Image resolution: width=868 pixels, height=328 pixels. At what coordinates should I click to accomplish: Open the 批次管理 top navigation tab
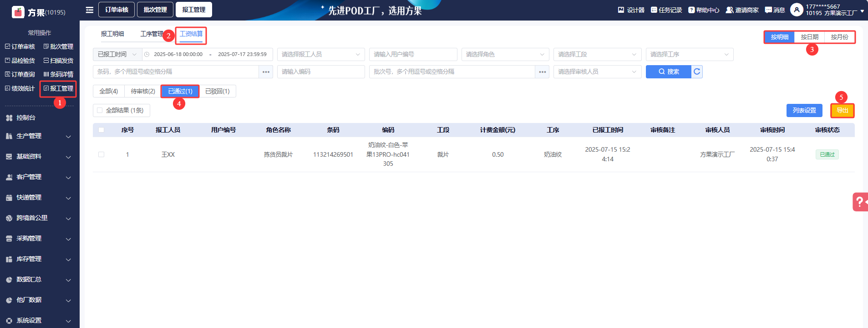(x=155, y=10)
